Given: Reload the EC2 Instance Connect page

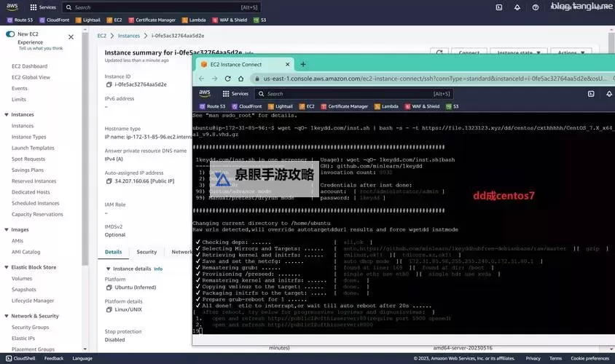Looking at the screenshot, I should click(x=228, y=79).
